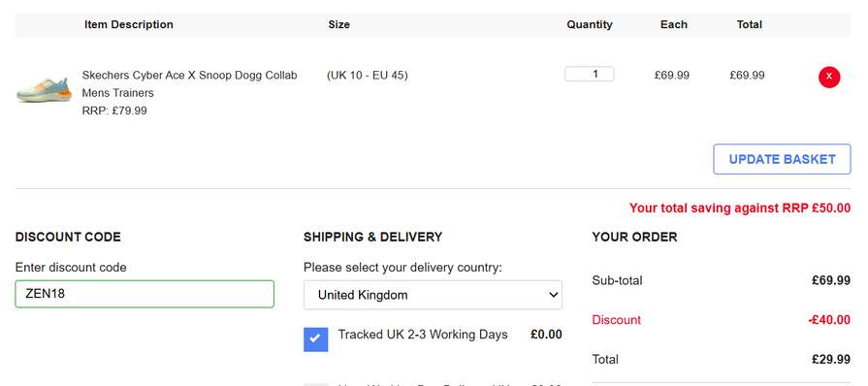Click the order Total of £29.99

click(x=831, y=359)
